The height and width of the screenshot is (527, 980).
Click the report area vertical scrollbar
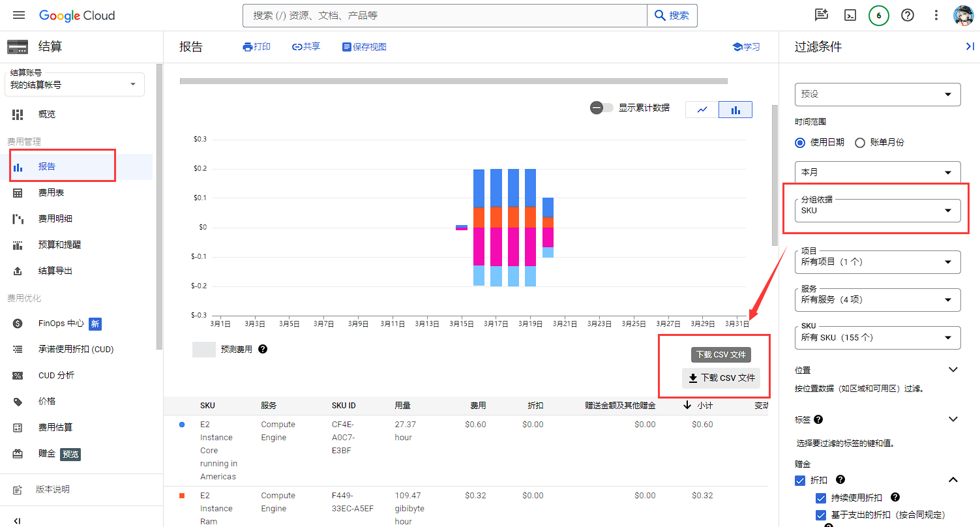pos(775,175)
